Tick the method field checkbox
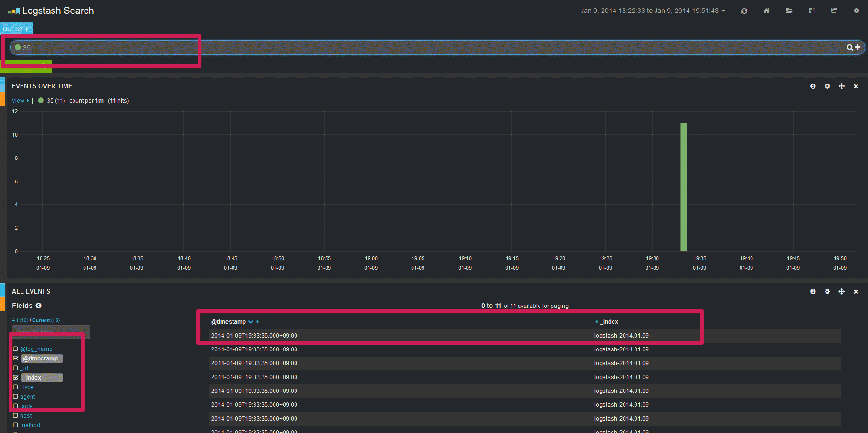This screenshot has width=868, height=433. (x=16, y=425)
